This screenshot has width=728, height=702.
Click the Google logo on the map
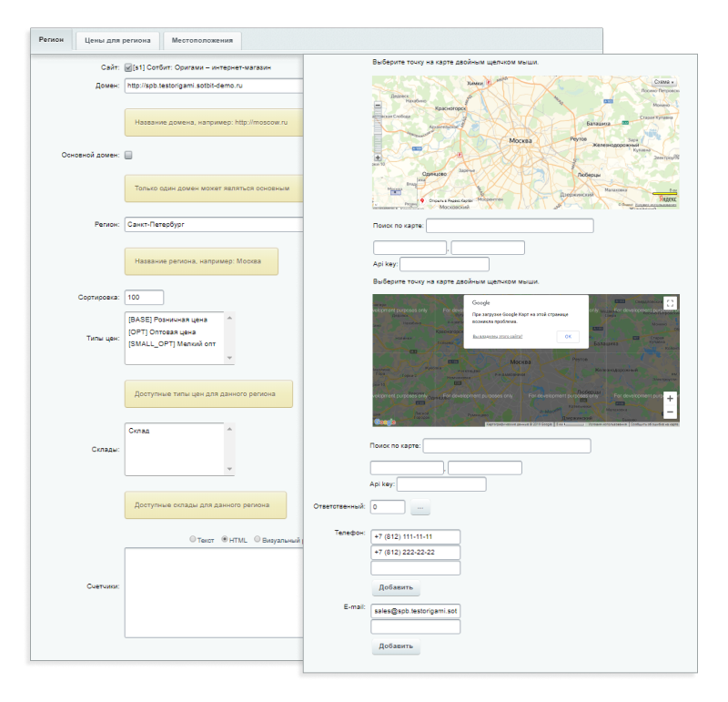(x=385, y=422)
